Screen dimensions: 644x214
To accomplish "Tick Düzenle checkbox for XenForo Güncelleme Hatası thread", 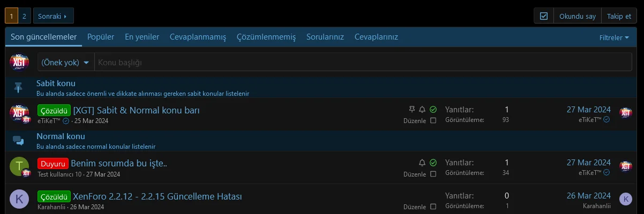I will (x=433, y=207).
